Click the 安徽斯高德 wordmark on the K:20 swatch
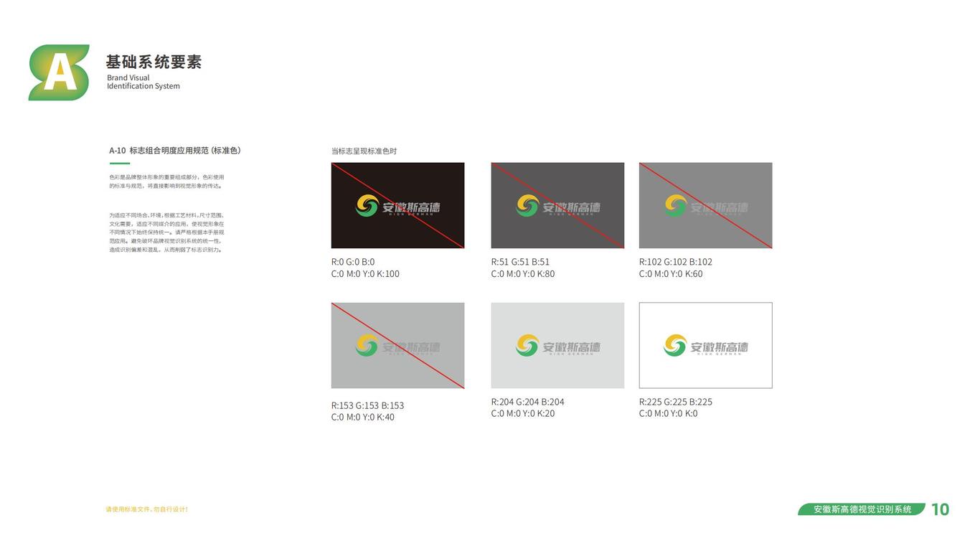Viewport: 980px width, 551px height. 572,347
